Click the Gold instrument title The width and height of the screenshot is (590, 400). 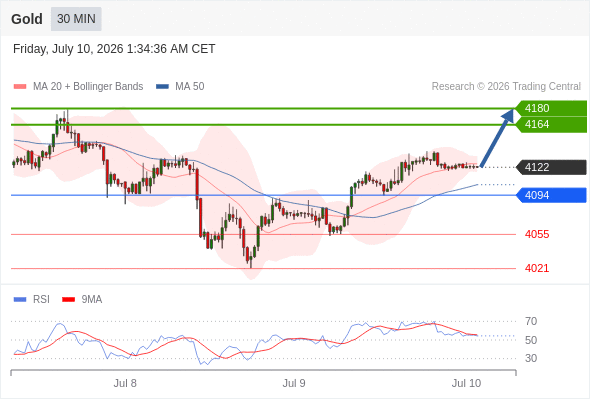[27, 19]
